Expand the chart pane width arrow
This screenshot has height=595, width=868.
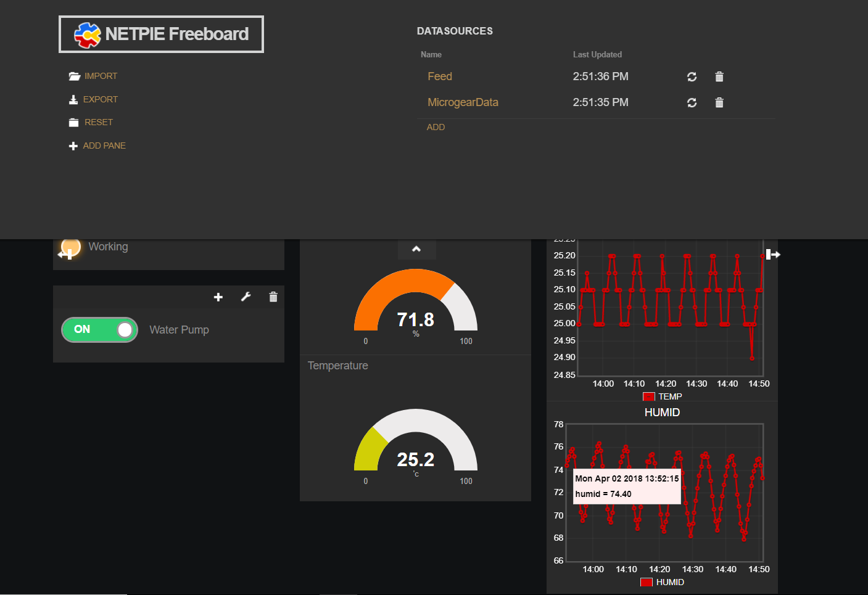click(773, 255)
